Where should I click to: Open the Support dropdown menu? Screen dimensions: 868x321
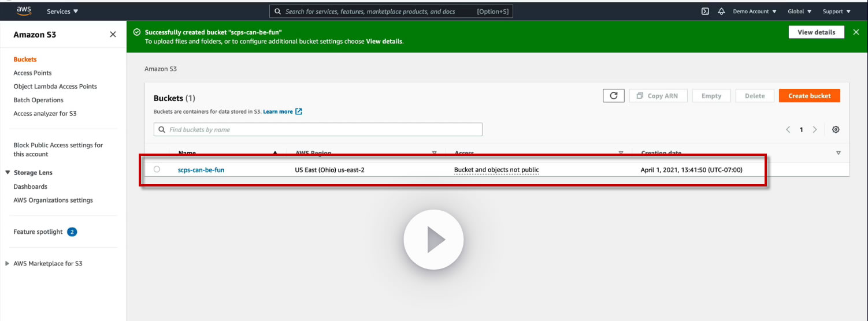pyautogui.click(x=837, y=12)
